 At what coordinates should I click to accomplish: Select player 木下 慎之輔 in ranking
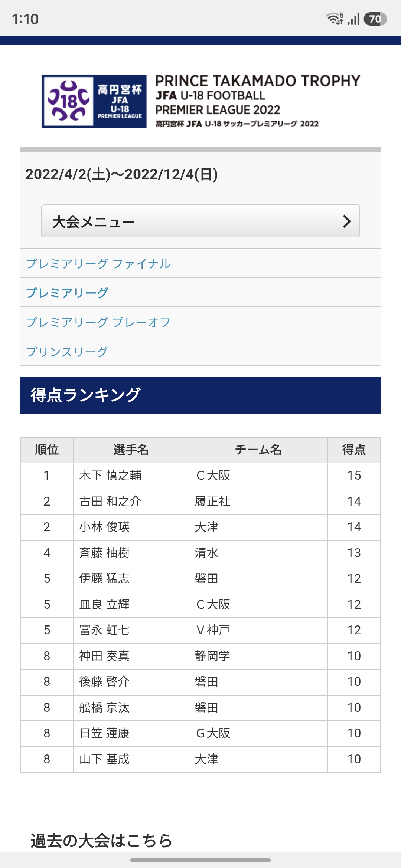(110, 476)
